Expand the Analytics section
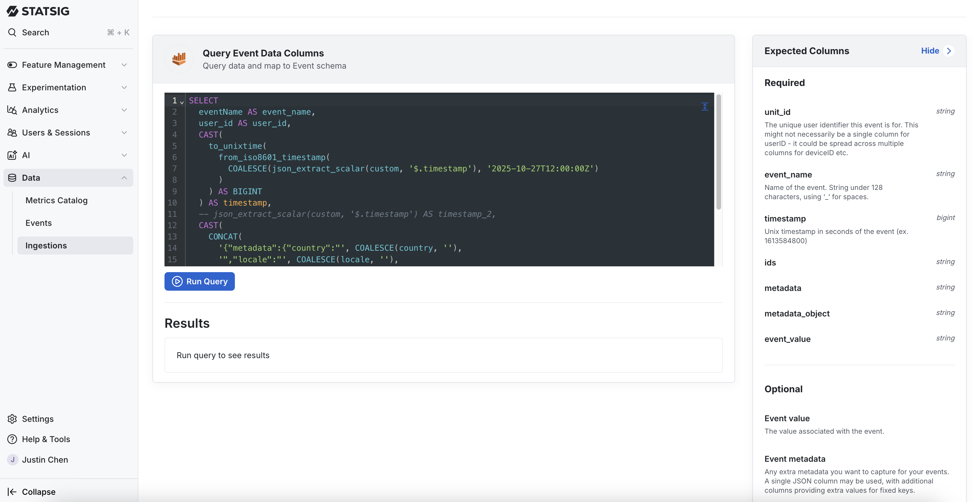 [x=125, y=110]
